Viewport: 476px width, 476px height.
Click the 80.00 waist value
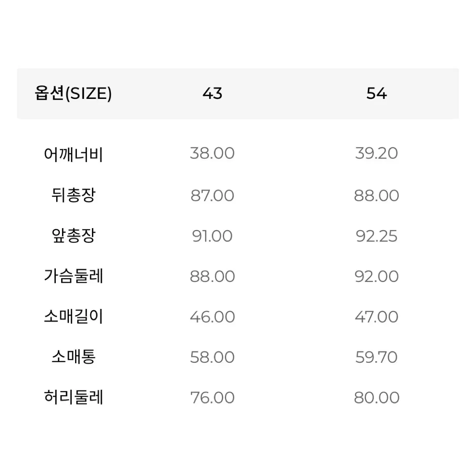[376, 398]
